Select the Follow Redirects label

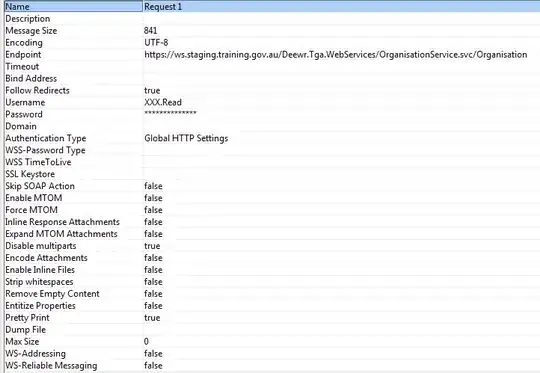pos(37,91)
